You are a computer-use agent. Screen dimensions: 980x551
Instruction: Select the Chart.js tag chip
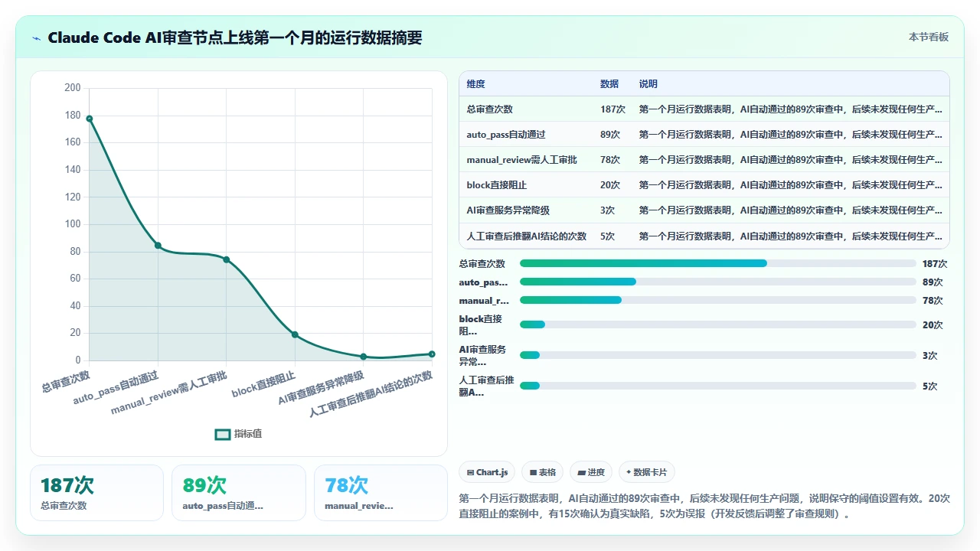[487, 472]
